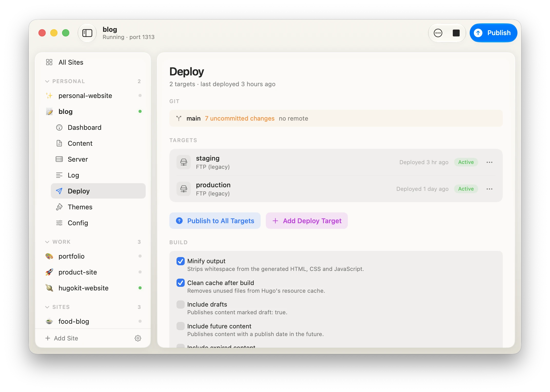Select personal-website site
The width and height of the screenshot is (550, 392).
pyautogui.click(x=93, y=96)
